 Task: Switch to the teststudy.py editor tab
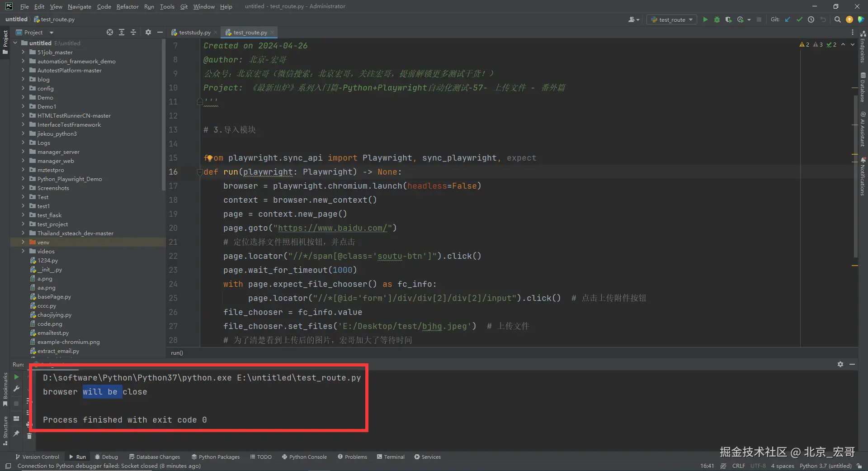(x=194, y=32)
